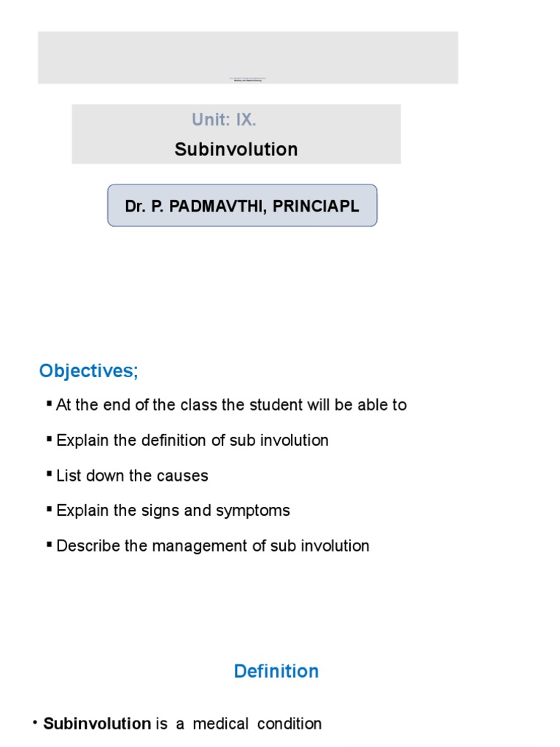Click the bullet beside "At the end of the class"
The height and width of the screenshot is (747, 560).
(x=50, y=403)
